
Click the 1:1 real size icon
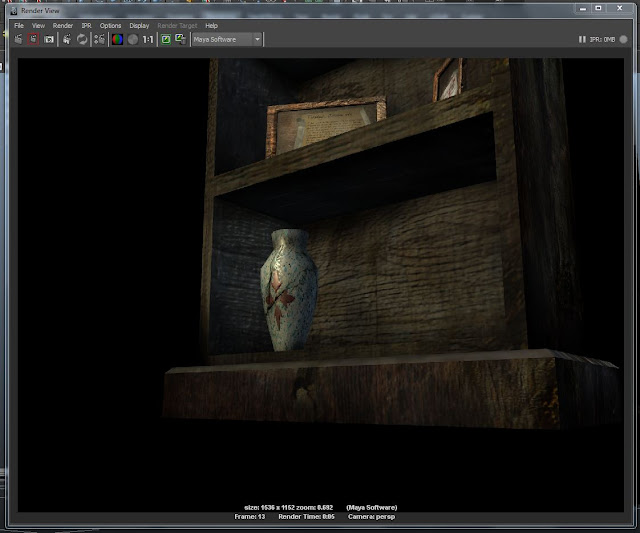pos(148,40)
